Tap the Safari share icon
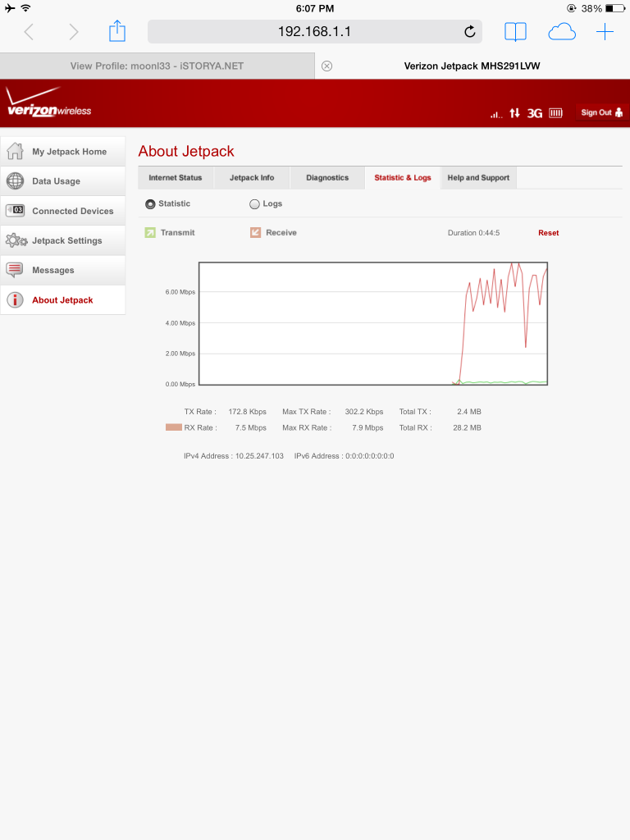Image resolution: width=630 pixels, height=840 pixels. pyautogui.click(x=117, y=32)
